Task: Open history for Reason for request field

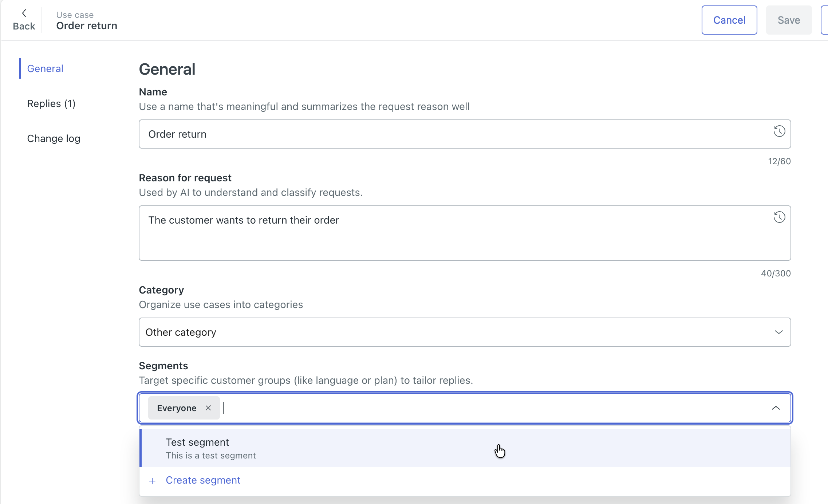Action: click(x=779, y=217)
